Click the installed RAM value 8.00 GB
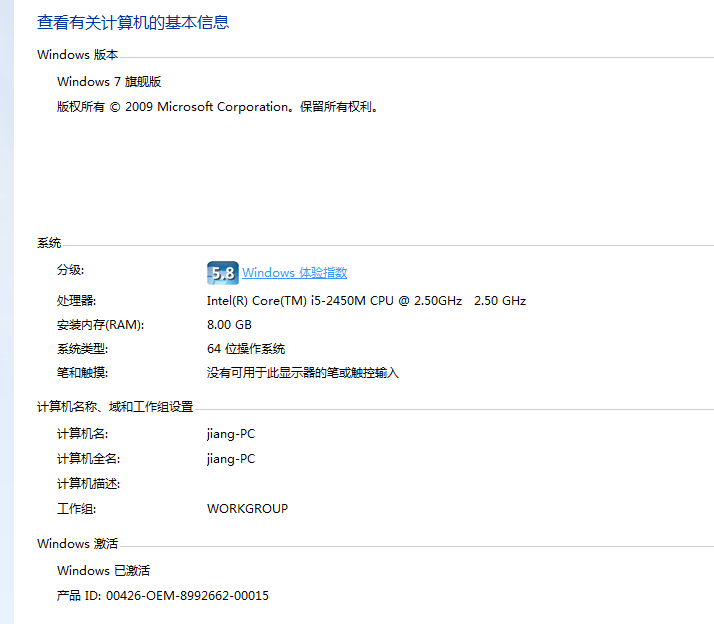The image size is (714, 624). [230, 325]
